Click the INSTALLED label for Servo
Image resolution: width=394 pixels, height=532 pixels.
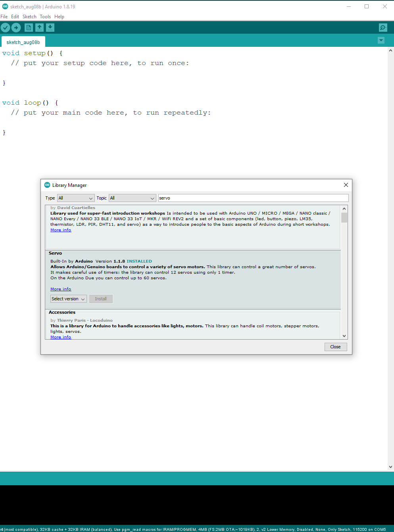(139, 261)
